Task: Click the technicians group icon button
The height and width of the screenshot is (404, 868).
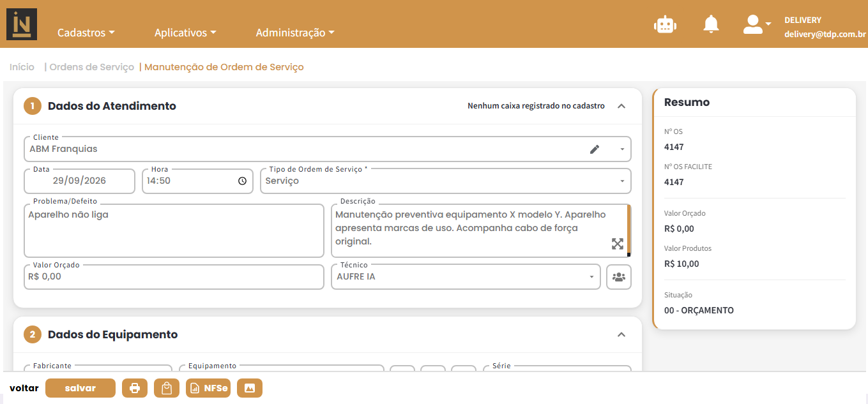Action: 618,277
